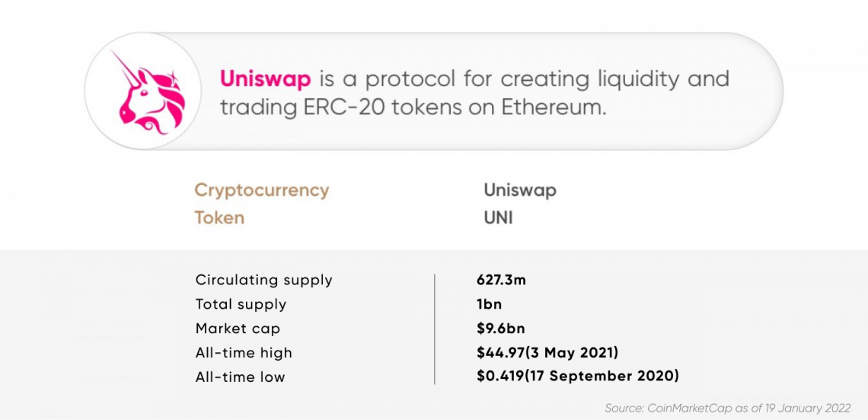Image resolution: width=868 pixels, height=420 pixels.
Task: Select the All-time high row label
Action: coord(244,353)
